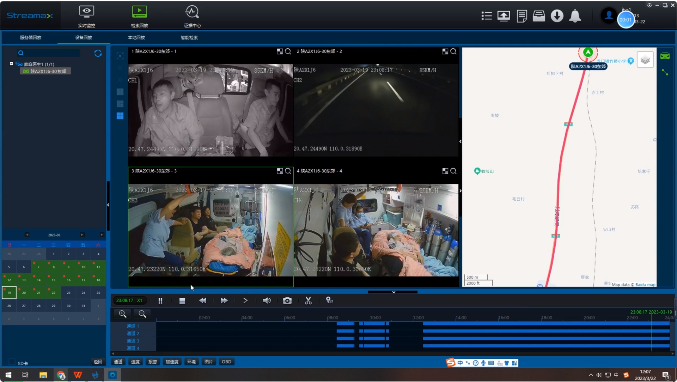Open the video clip scissors tool

coord(308,300)
